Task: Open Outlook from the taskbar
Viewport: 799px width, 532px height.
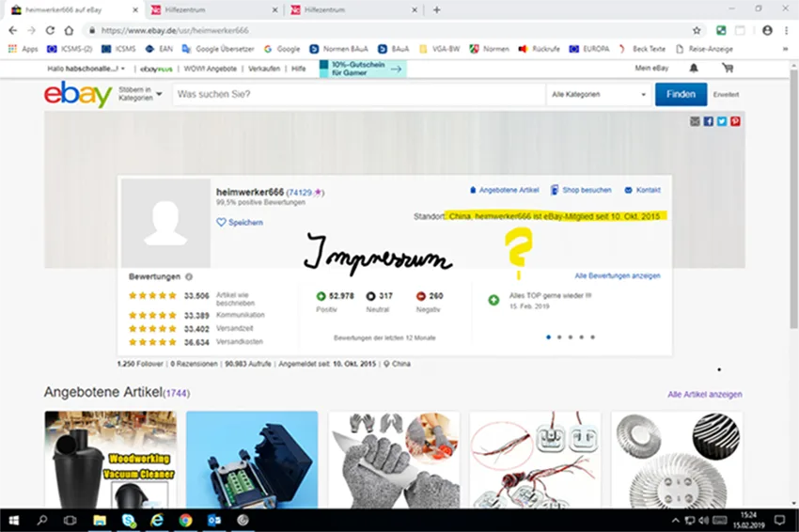Action: (x=214, y=521)
